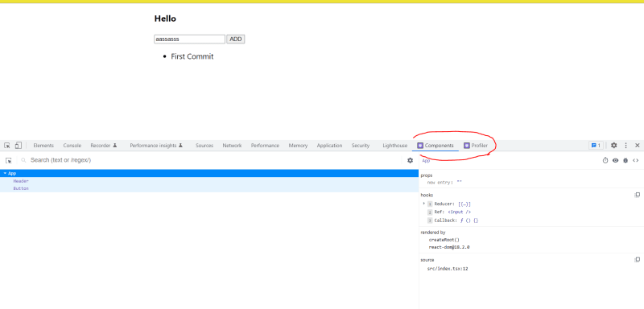644x309 pixels.
Task: Open the Recorder tab
Action: pyautogui.click(x=104, y=146)
